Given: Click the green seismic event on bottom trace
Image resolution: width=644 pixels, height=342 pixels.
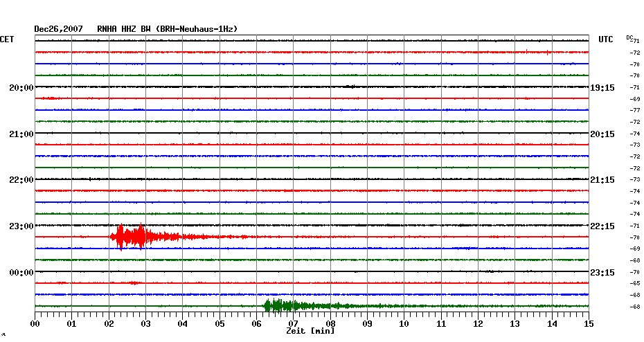Looking at the screenshot, I should pos(280,305).
